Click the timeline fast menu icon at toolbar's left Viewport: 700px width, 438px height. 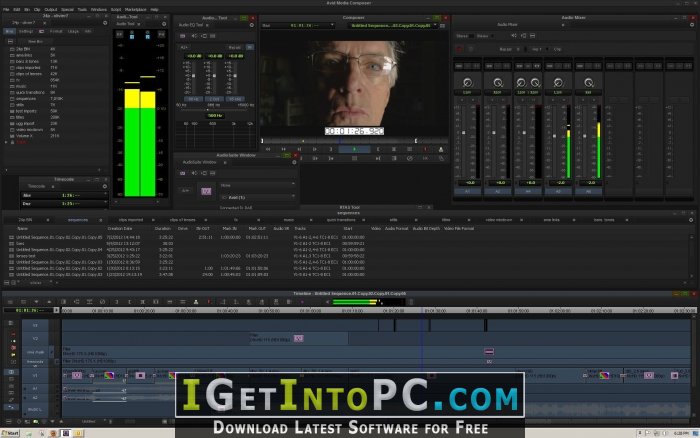[10, 302]
